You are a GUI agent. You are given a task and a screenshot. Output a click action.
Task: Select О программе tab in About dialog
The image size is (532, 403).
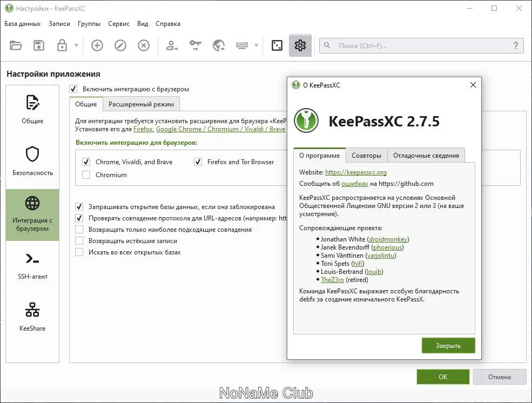pos(319,156)
